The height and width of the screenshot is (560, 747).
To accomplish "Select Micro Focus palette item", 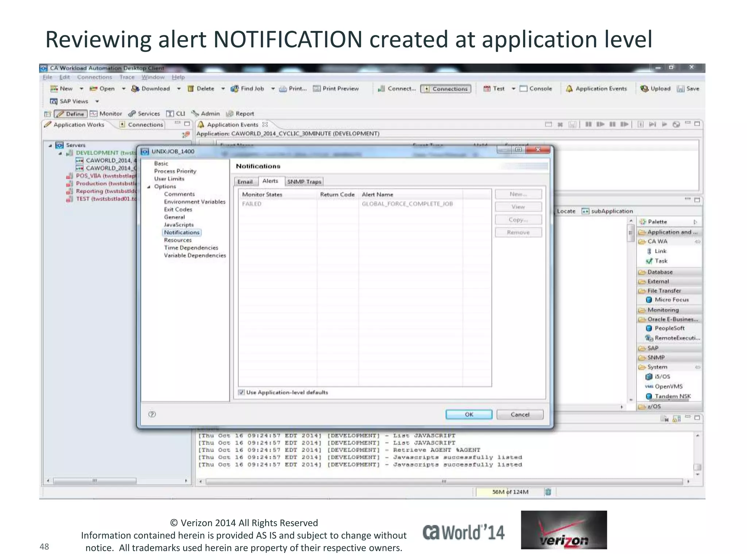I will [667, 300].
